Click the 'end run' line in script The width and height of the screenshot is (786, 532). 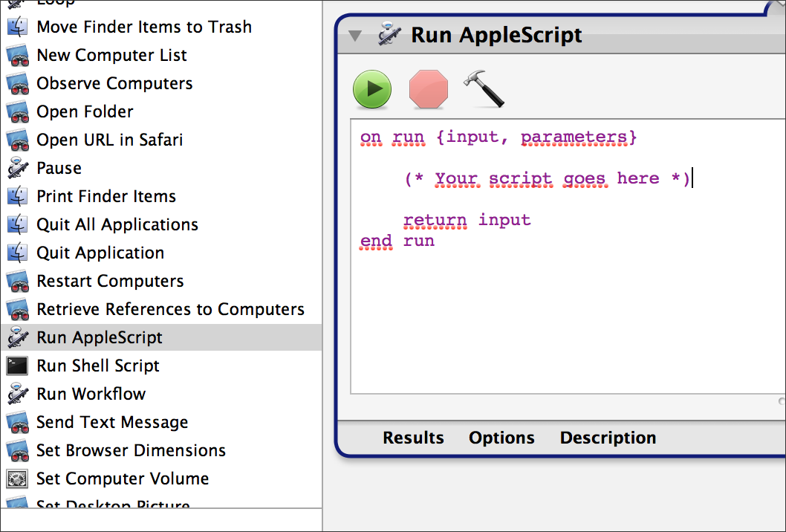397,241
